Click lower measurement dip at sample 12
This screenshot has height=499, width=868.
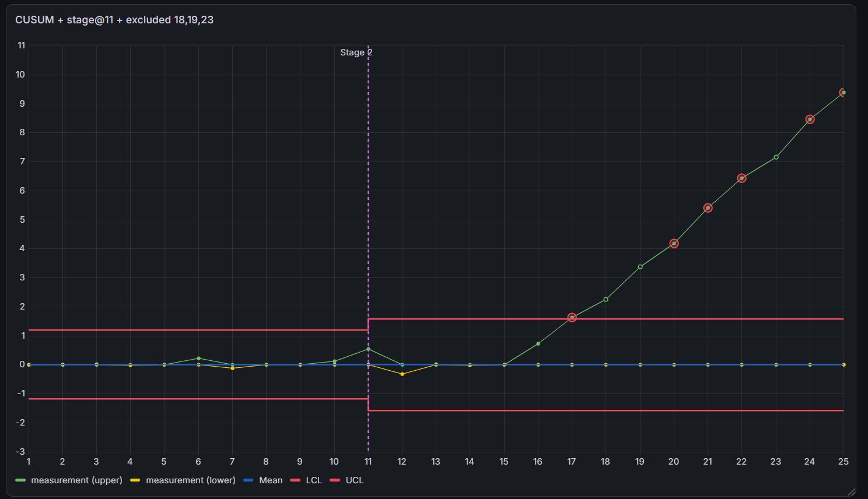(x=402, y=374)
